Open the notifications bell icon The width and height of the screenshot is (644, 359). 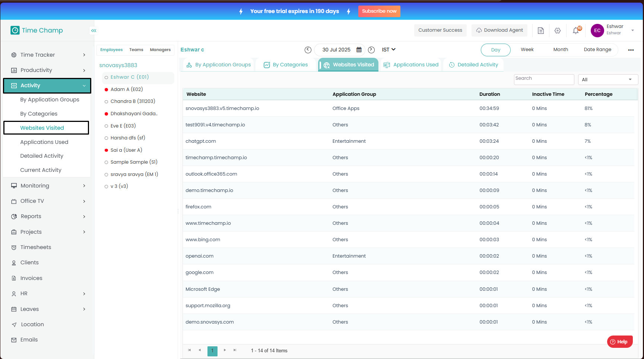coord(576,31)
